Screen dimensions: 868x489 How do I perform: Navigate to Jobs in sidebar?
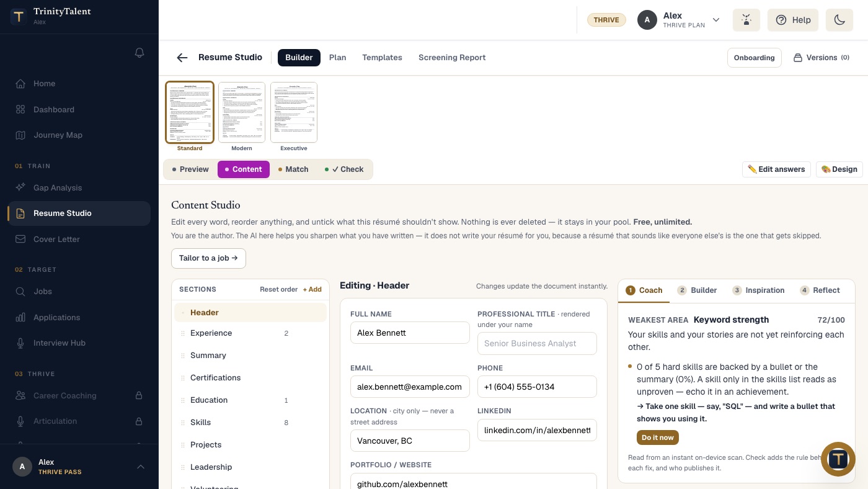click(79, 291)
